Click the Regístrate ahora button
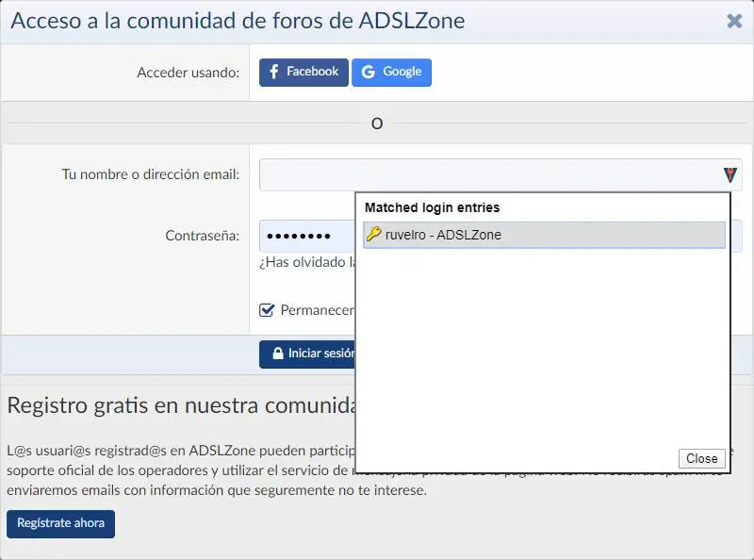Screen dimensions: 754x560 (x=60, y=523)
